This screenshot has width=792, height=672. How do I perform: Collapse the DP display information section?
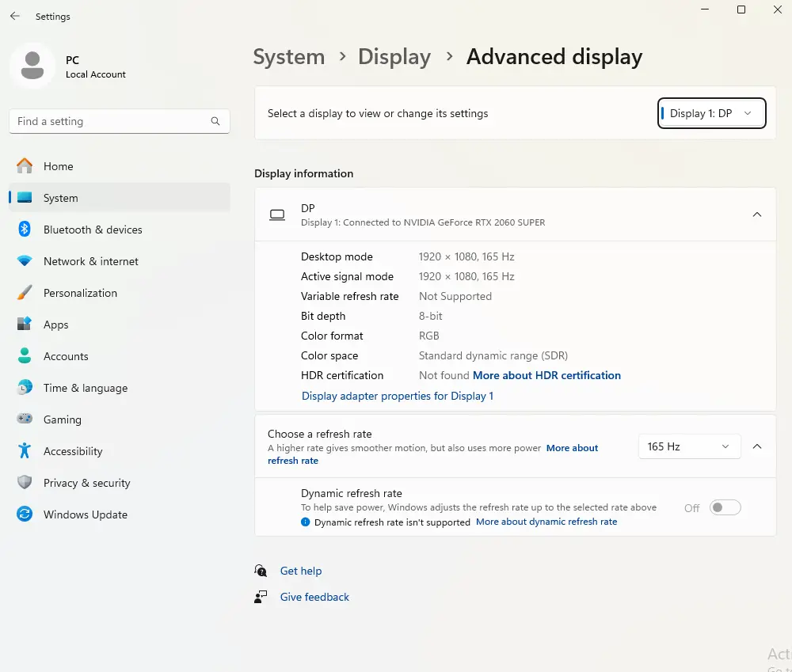tap(756, 215)
